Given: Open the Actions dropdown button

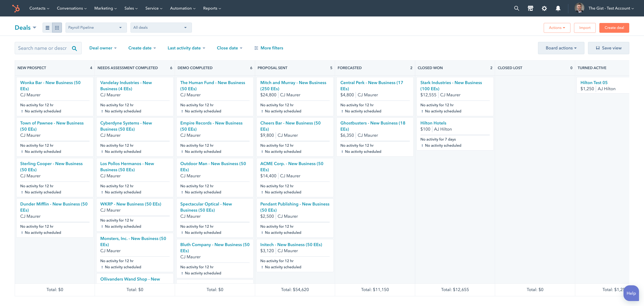Looking at the screenshot, I should [x=557, y=28].
